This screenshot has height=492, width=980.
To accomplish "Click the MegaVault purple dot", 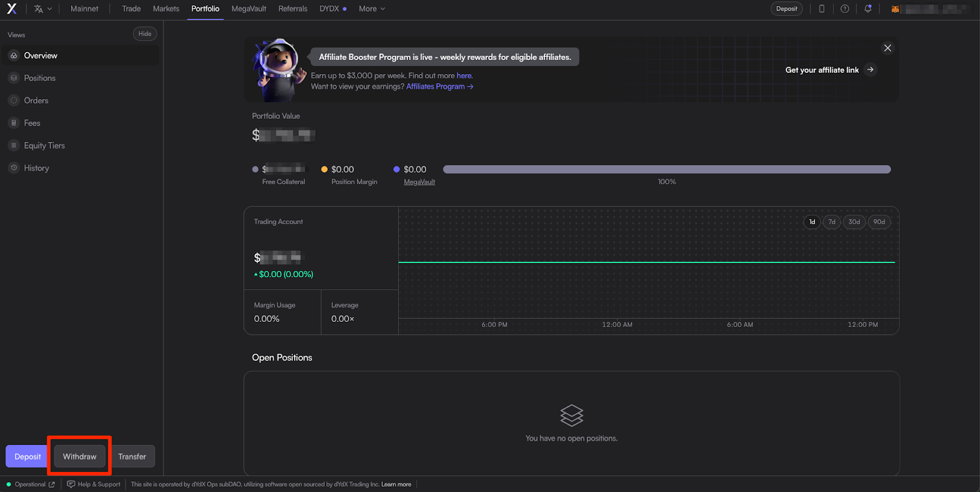I will pos(396,170).
